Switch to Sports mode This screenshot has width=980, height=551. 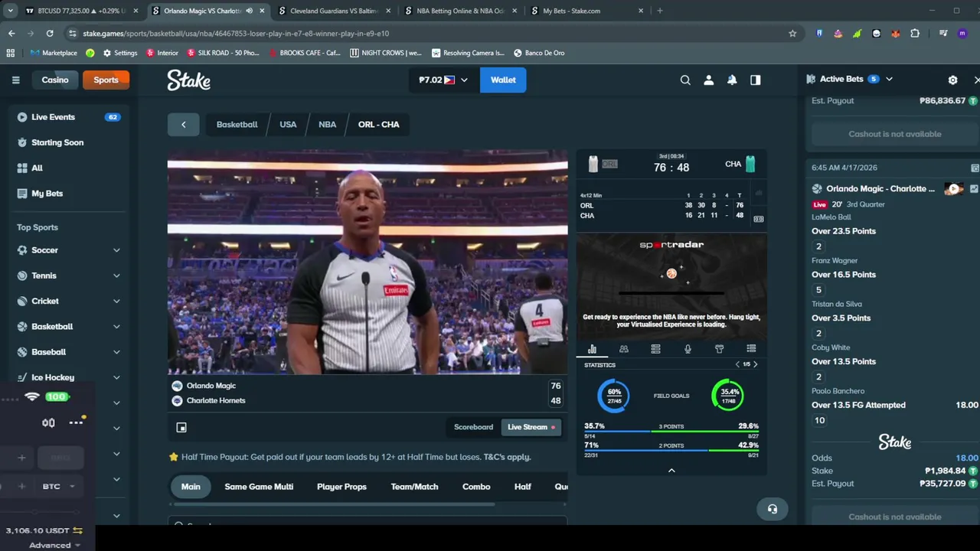click(x=106, y=80)
